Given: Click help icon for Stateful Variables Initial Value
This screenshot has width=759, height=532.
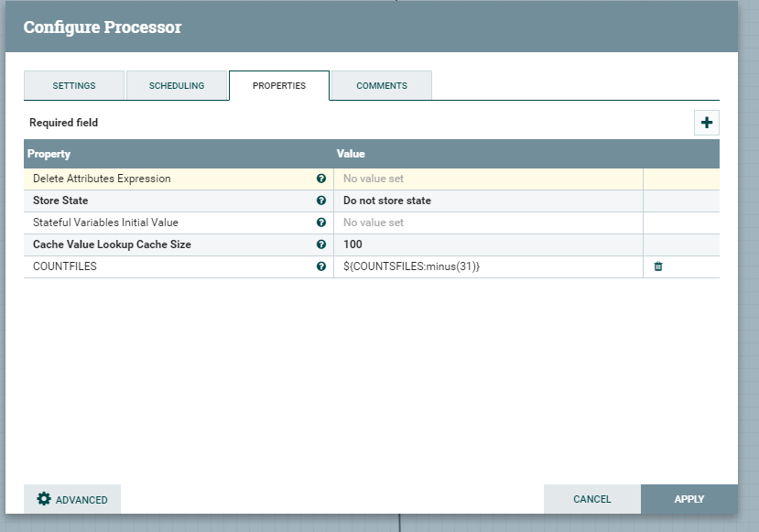Looking at the screenshot, I should (x=321, y=223).
